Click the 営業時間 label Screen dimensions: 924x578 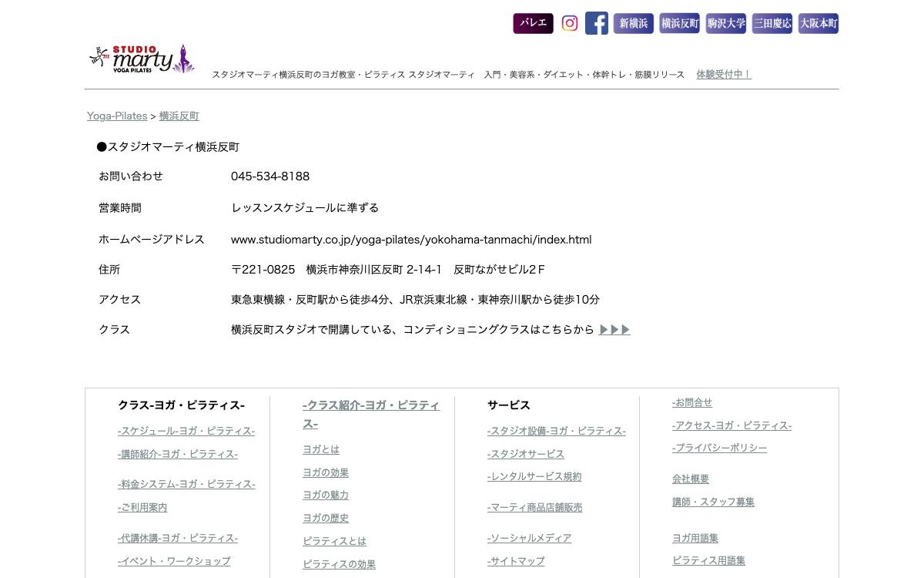click(x=120, y=208)
